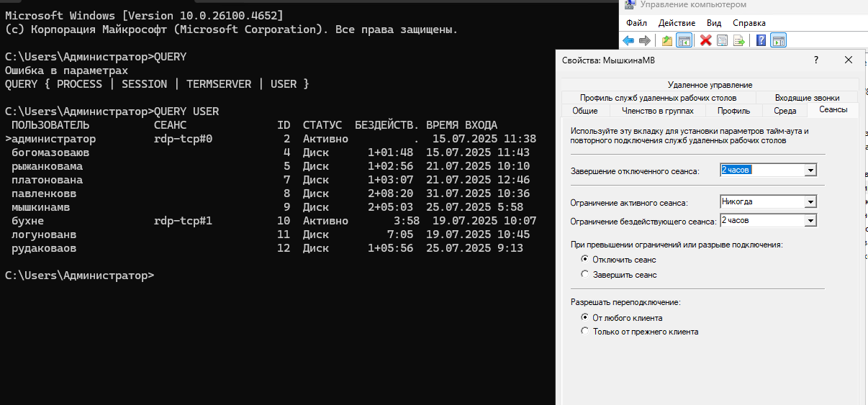This screenshot has height=405, width=868.
Task: Click the ВРЕМЯ ВХОДА column header text
Action: tap(461, 125)
